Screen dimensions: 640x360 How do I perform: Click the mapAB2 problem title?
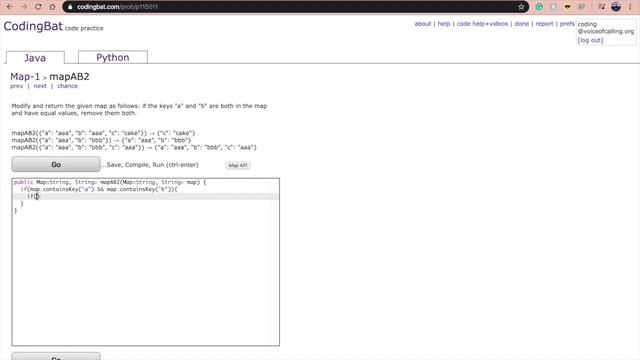pos(69,76)
